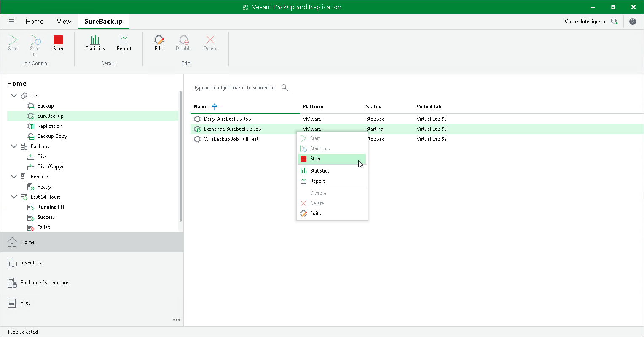Click the SureBackup Job Full Test icon
The height and width of the screenshot is (337, 644).
[x=197, y=139]
